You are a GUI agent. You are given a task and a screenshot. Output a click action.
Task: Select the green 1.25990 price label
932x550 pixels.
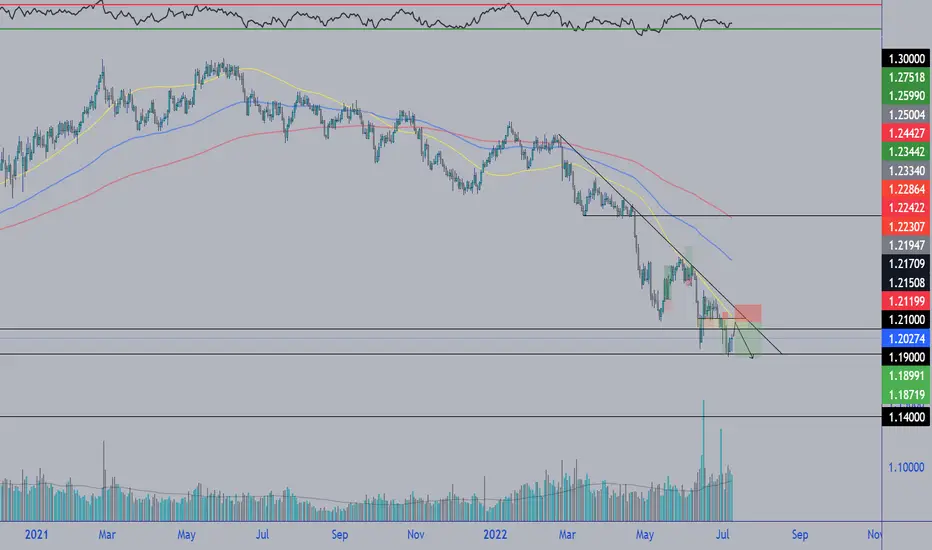(x=906, y=96)
